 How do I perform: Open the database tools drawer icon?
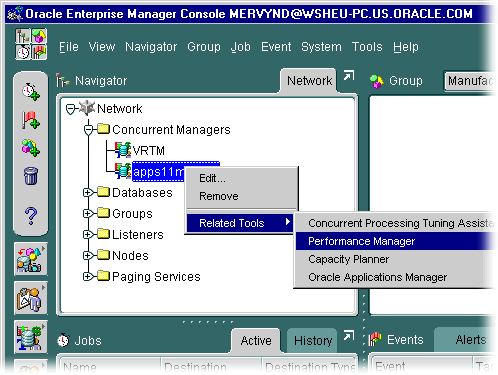tap(30, 337)
